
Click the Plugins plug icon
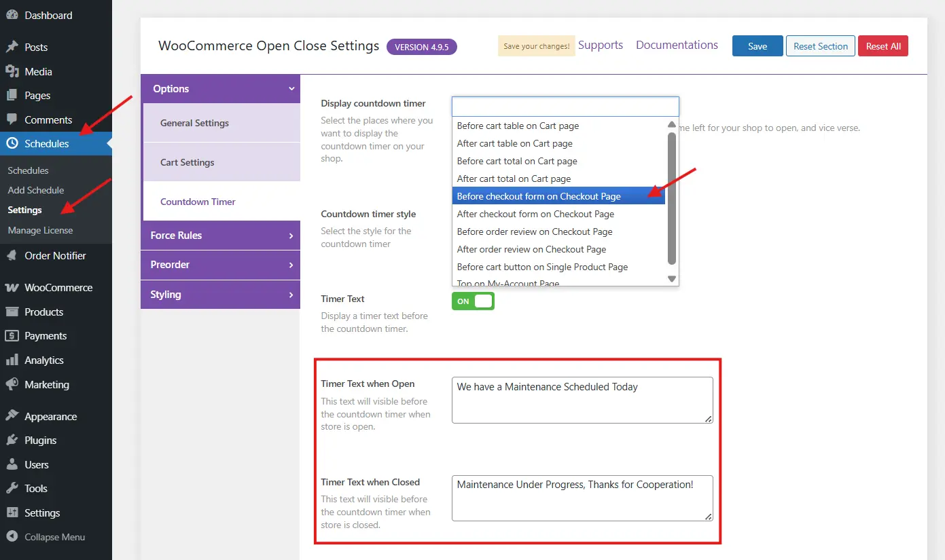(12, 441)
